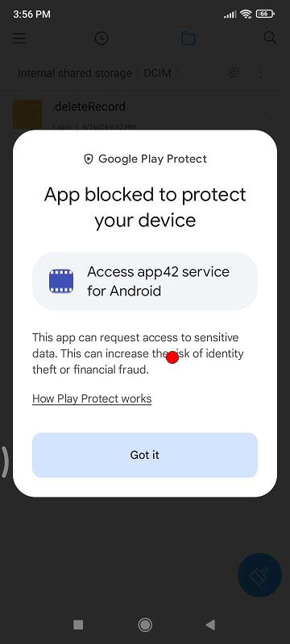
Task: Open the How Play Protect works link
Action: click(x=92, y=398)
